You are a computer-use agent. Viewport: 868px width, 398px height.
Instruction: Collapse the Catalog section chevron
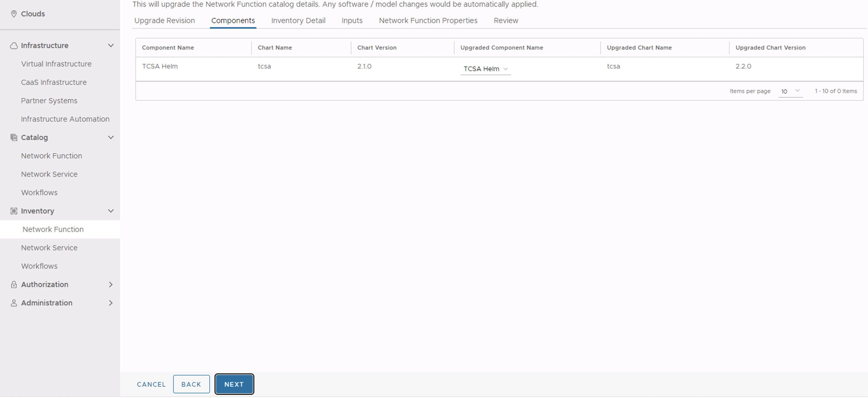click(x=111, y=138)
